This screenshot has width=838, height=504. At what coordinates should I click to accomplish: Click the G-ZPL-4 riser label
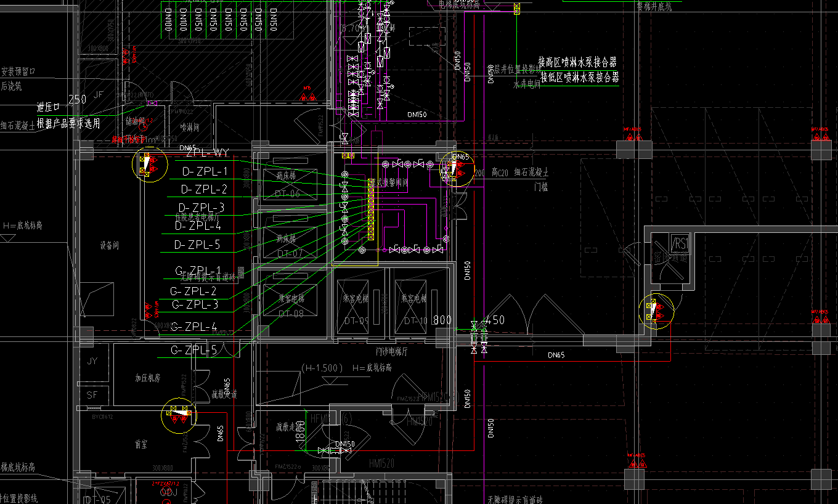point(194,327)
